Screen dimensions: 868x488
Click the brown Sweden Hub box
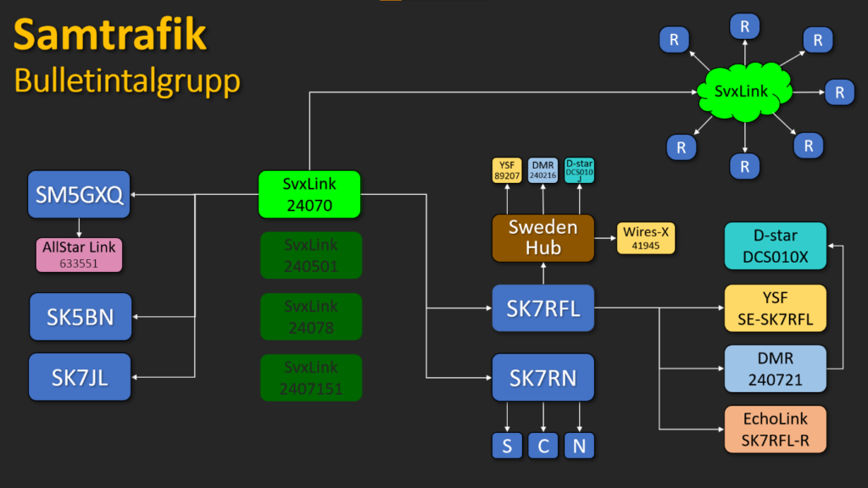point(542,238)
